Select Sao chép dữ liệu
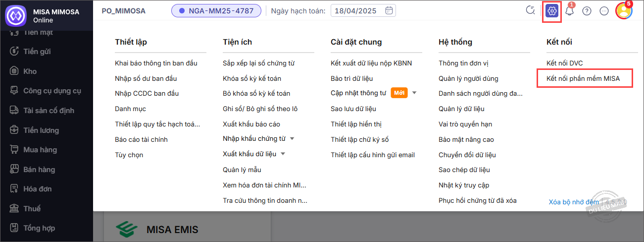Viewport: 644px width, 242px height. point(464,170)
